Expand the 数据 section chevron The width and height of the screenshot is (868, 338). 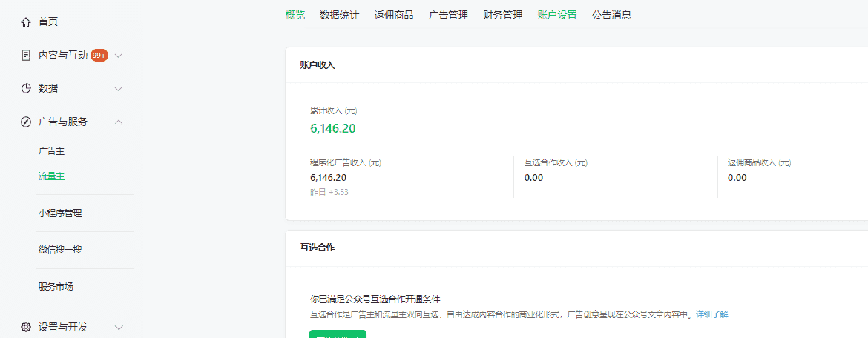point(119,89)
